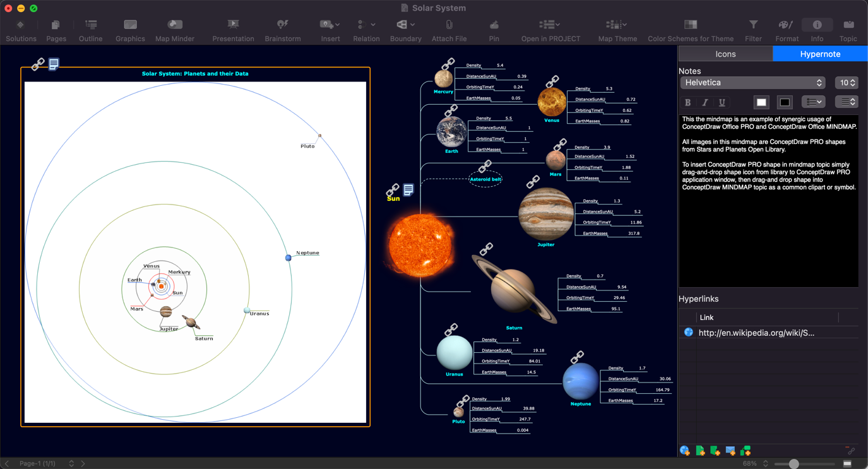Screen dimensions: 868x469
Task: Open the Format panel
Action: (787, 30)
